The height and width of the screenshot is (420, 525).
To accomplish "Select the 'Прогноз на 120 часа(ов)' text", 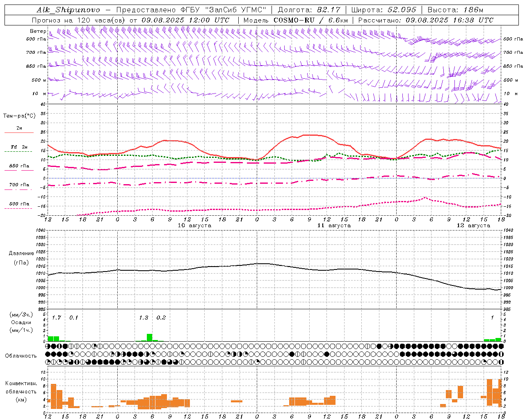I will 79,20.
